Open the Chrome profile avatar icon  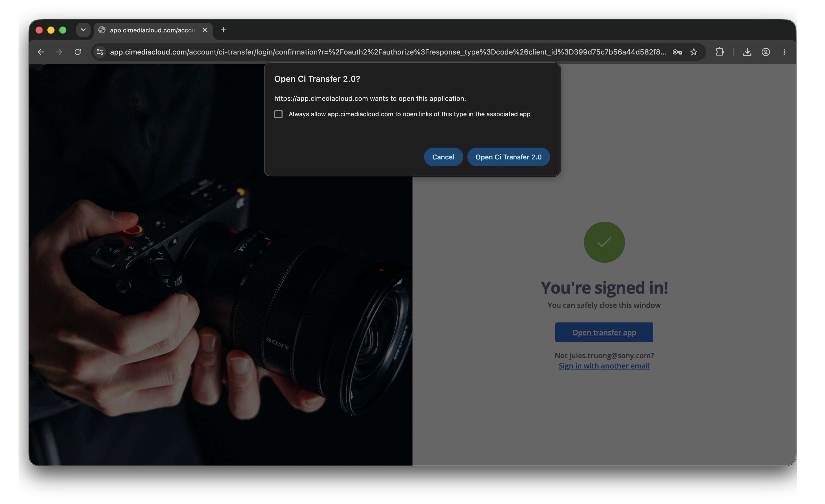point(766,52)
